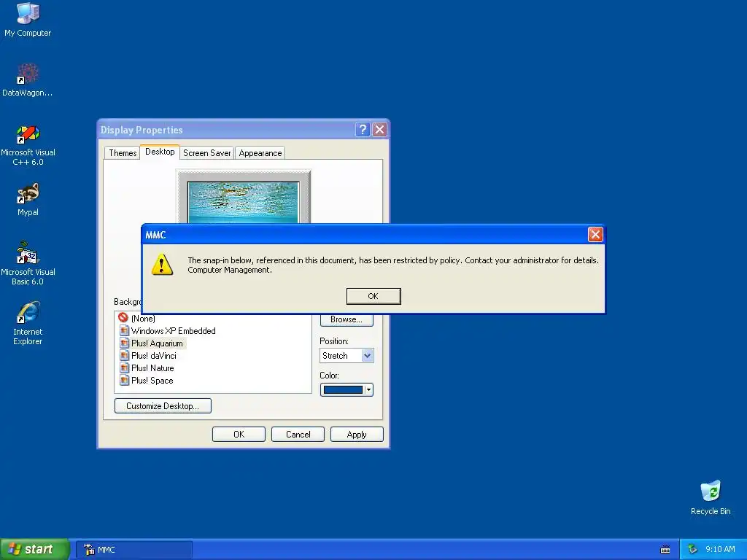Click the keyboard icon in the taskbar
The image size is (747, 560).
pyautogui.click(x=665, y=550)
